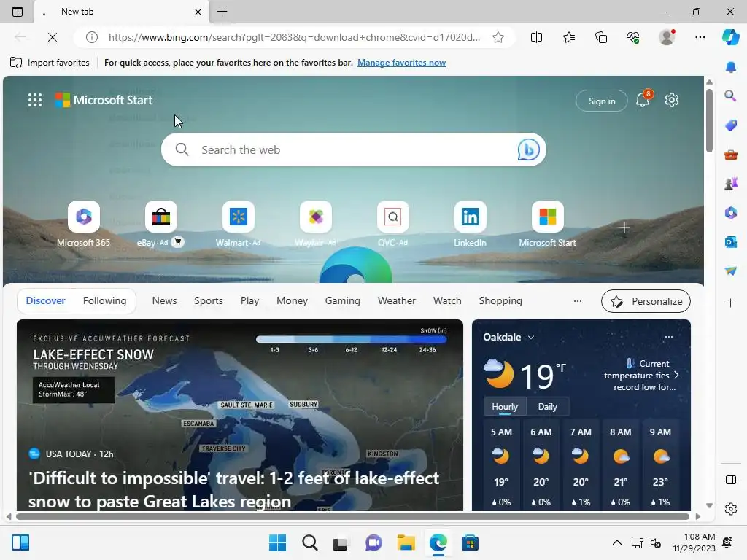Open the Sports feed tab
The image size is (747, 560).
208,301
